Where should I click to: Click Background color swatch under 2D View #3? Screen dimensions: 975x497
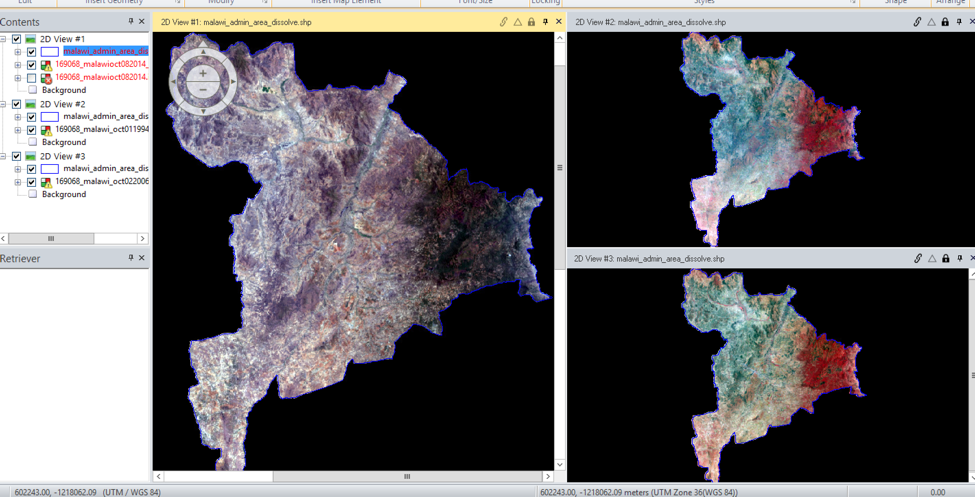click(32, 195)
